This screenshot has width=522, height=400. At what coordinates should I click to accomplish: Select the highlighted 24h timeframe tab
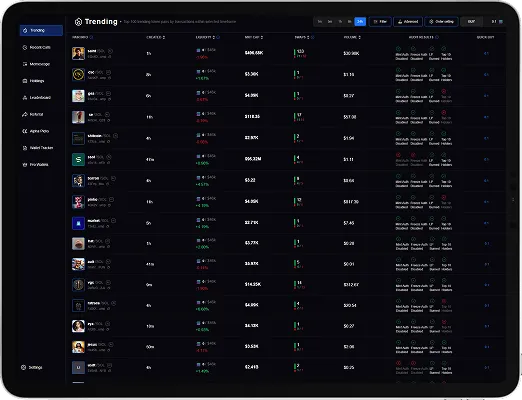[360, 22]
